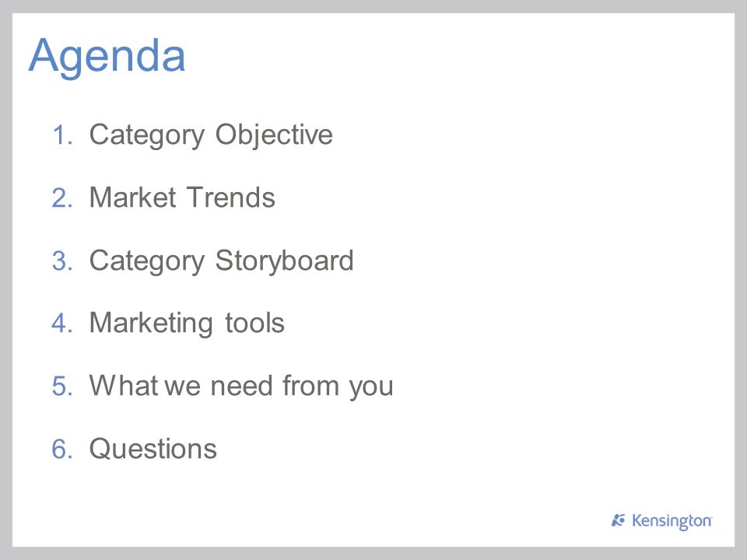Click the number 2 list marker
The height and width of the screenshot is (560, 747).
pos(62,198)
